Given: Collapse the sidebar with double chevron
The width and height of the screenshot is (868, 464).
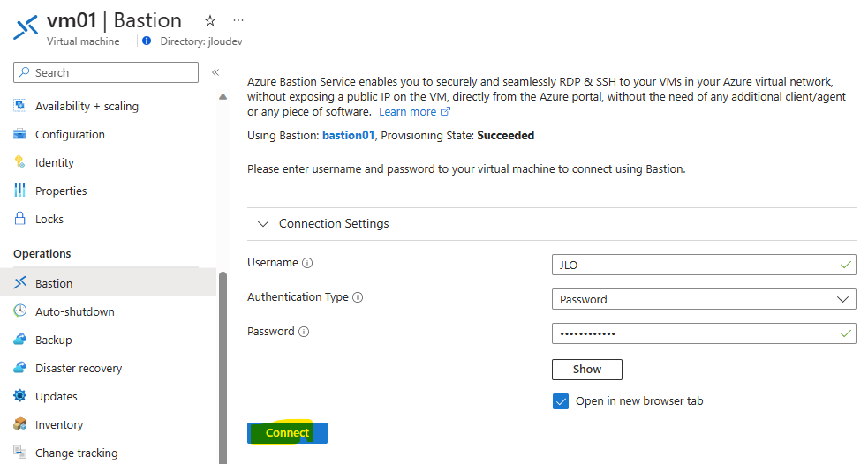Looking at the screenshot, I should tap(215, 72).
